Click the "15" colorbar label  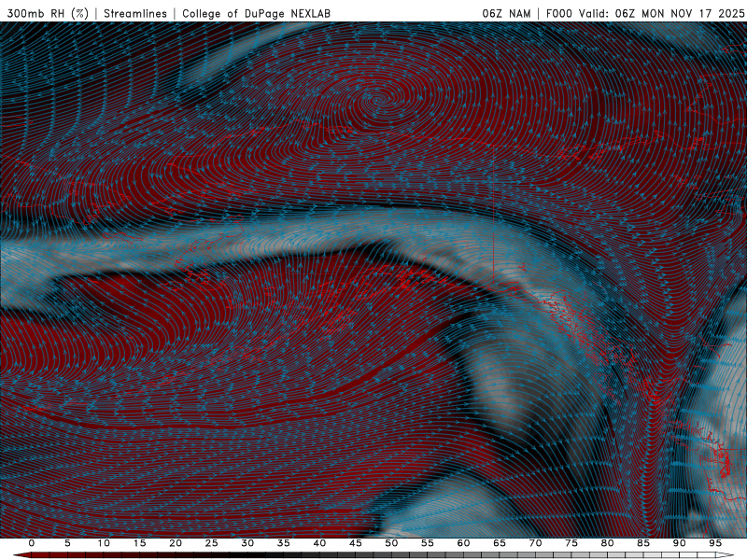pos(139,543)
